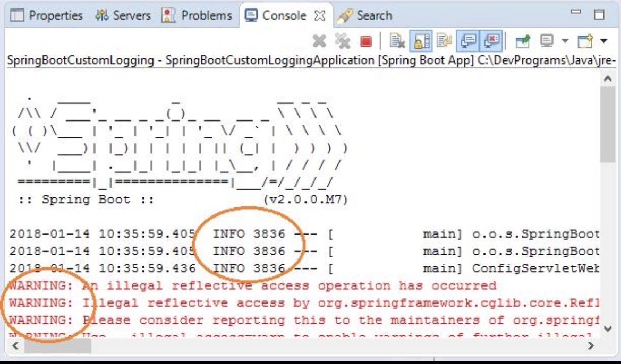
Task: Click the Display Selected Console monitor icon
Action: click(547, 40)
